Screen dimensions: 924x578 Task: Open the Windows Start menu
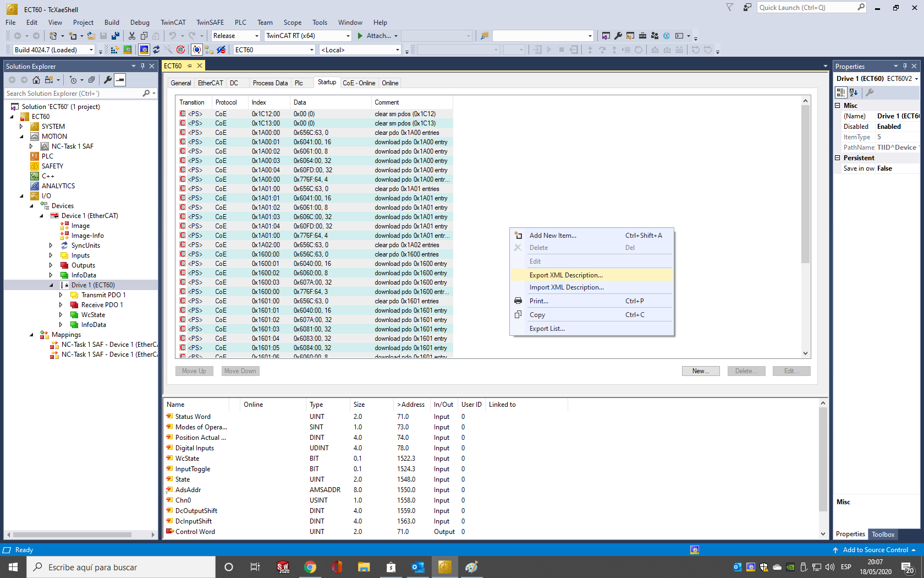[x=13, y=567]
